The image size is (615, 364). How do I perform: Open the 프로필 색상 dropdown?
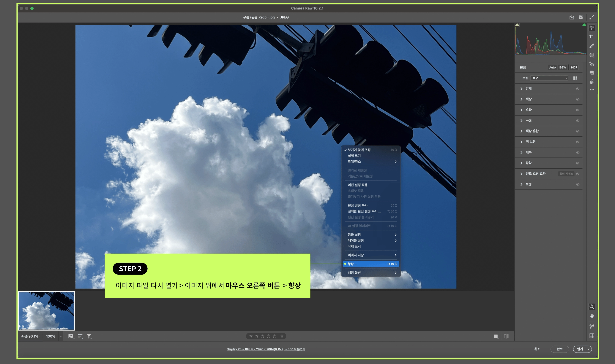point(549,78)
